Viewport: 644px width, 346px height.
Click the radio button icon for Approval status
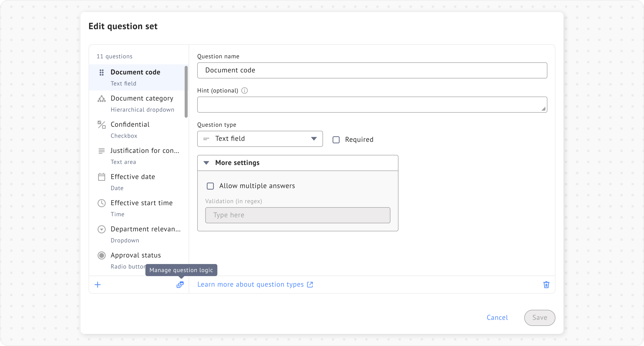[x=101, y=255]
